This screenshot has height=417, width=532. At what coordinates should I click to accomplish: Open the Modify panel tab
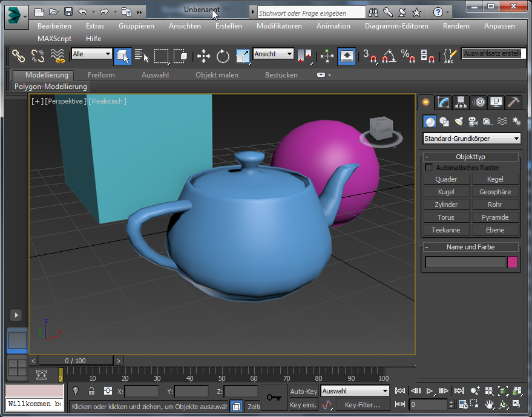(444, 102)
